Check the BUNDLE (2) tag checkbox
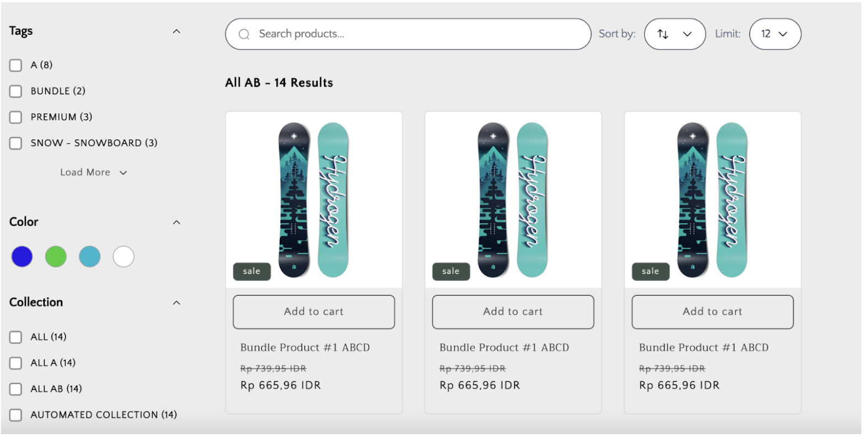868x437 pixels. [15, 91]
